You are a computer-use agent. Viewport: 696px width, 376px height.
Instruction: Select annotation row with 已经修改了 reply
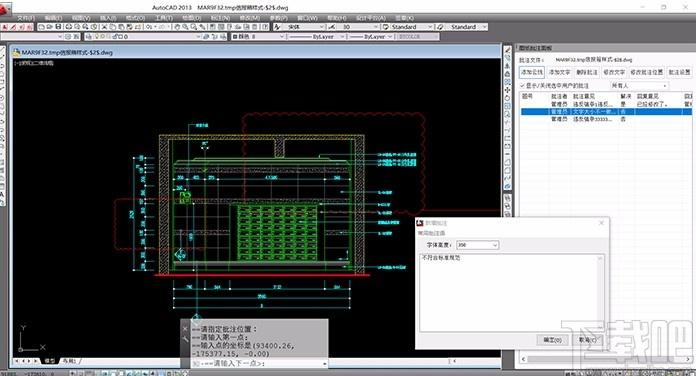pyautogui.click(x=606, y=104)
